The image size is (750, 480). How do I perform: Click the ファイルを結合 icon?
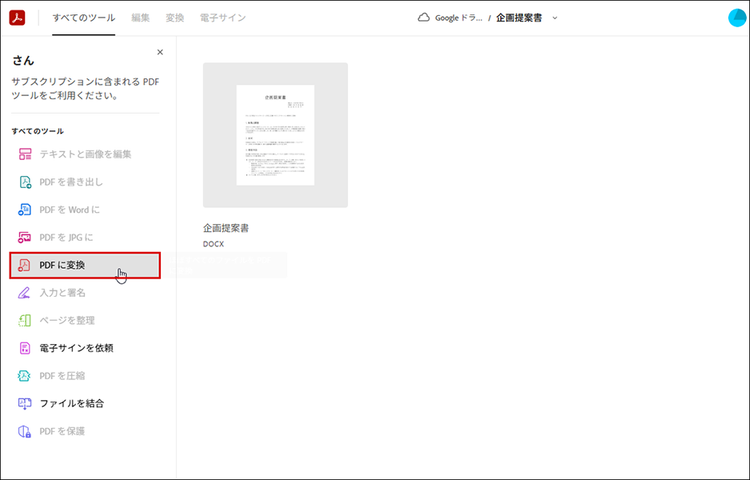coord(26,404)
